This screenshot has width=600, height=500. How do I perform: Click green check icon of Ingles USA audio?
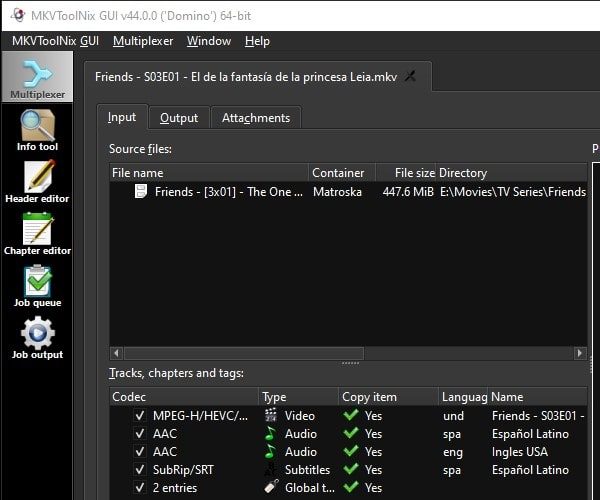pyautogui.click(x=351, y=451)
